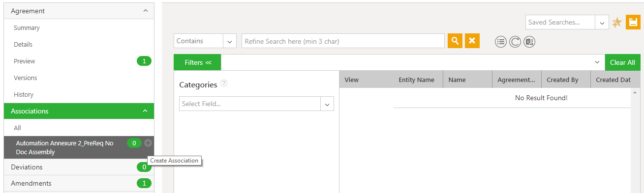Click the Refine Search input field

(343, 41)
